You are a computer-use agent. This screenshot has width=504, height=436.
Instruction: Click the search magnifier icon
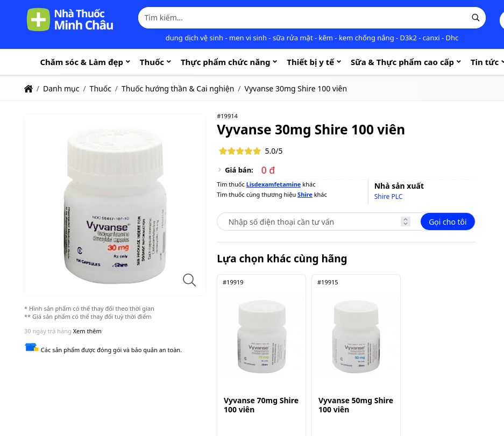point(475,18)
